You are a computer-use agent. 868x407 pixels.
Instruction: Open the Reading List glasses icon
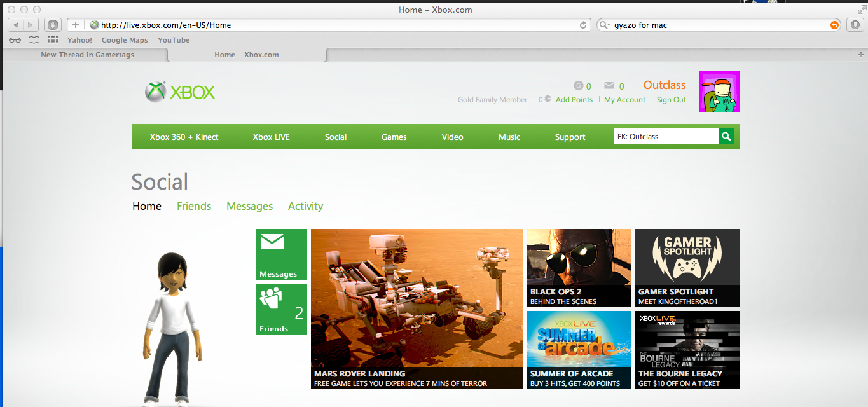click(x=15, y=40)
